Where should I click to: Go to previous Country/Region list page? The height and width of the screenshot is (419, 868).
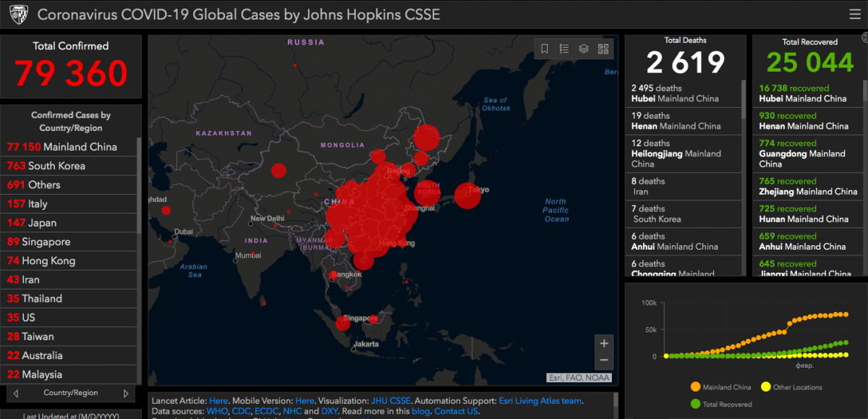coord(16,394)
